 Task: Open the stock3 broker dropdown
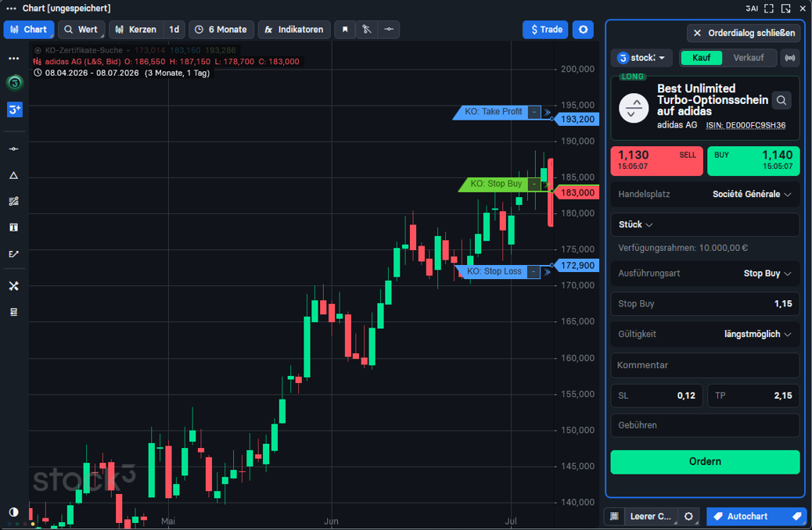(x=641, y=58)
